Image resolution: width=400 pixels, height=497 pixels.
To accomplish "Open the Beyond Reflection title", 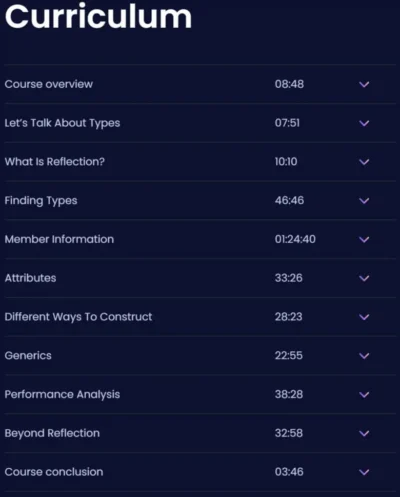I will (52, 433).
